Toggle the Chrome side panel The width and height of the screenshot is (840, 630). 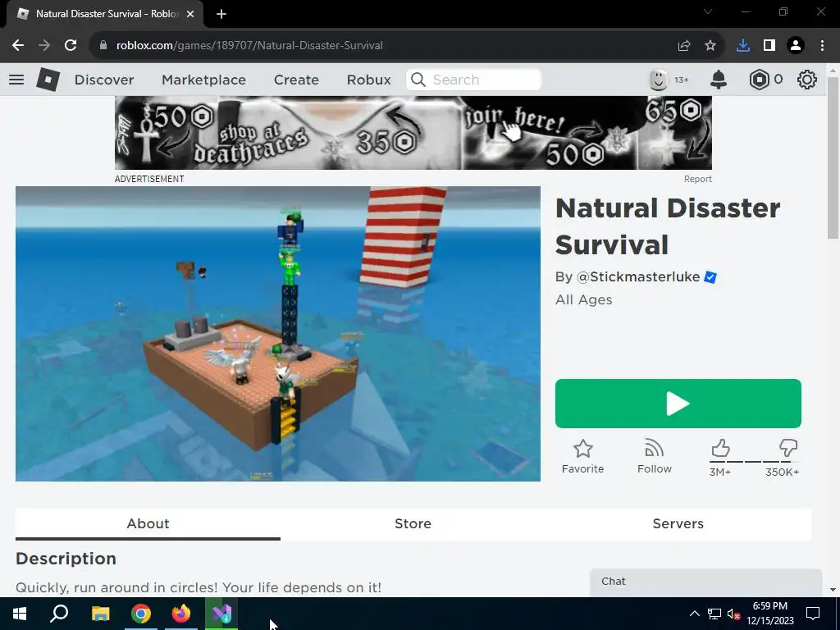769,46
